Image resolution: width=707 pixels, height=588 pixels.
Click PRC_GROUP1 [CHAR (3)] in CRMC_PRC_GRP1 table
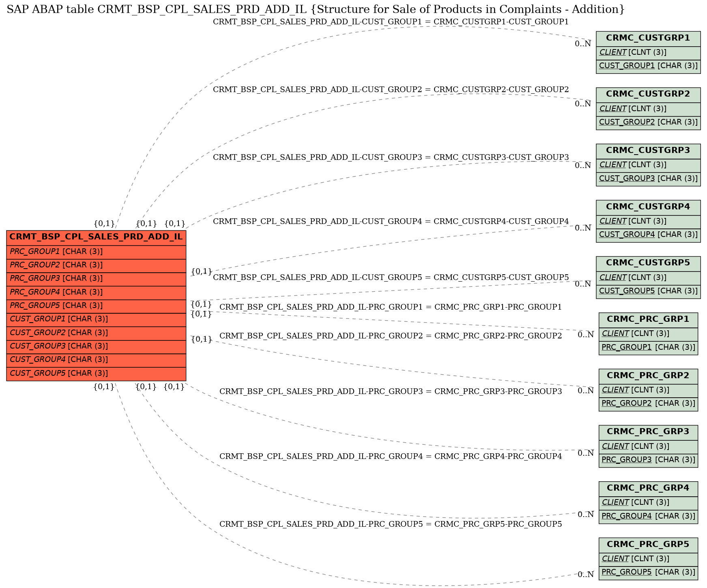point(648,348)
